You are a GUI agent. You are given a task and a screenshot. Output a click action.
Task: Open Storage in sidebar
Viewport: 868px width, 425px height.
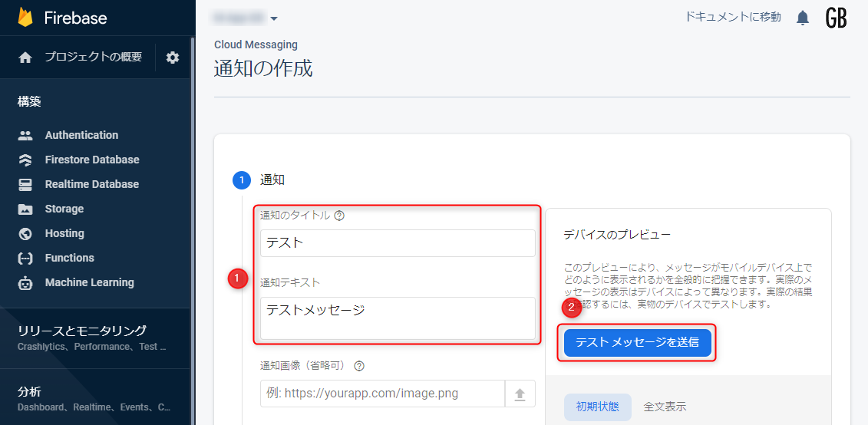64,209
